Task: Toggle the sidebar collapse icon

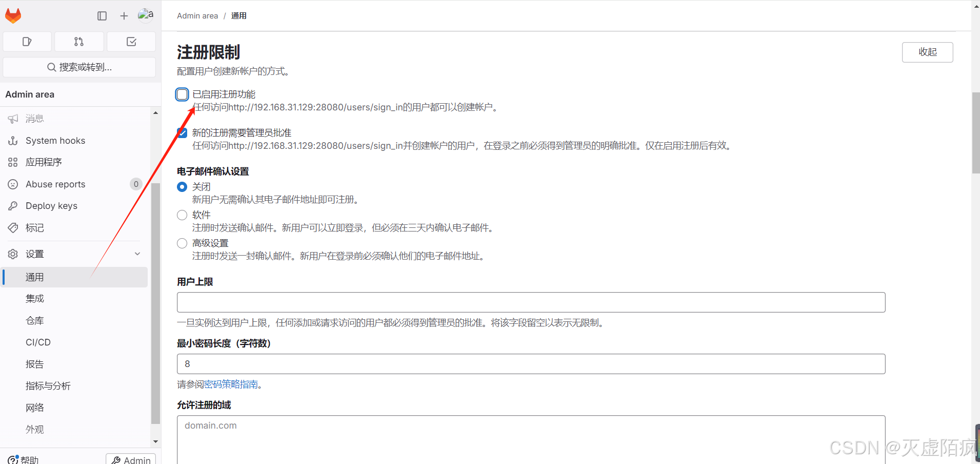Action: [x=102, y=16]
